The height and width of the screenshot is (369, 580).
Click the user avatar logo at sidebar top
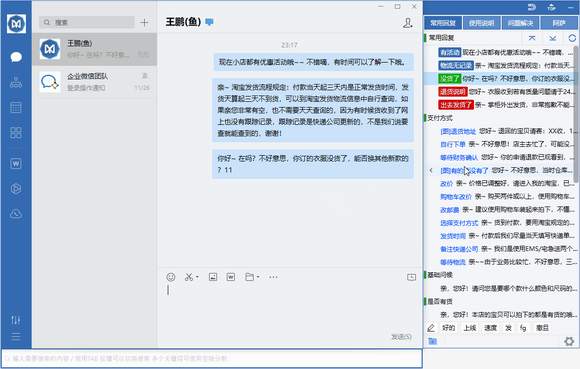[16, 24]
